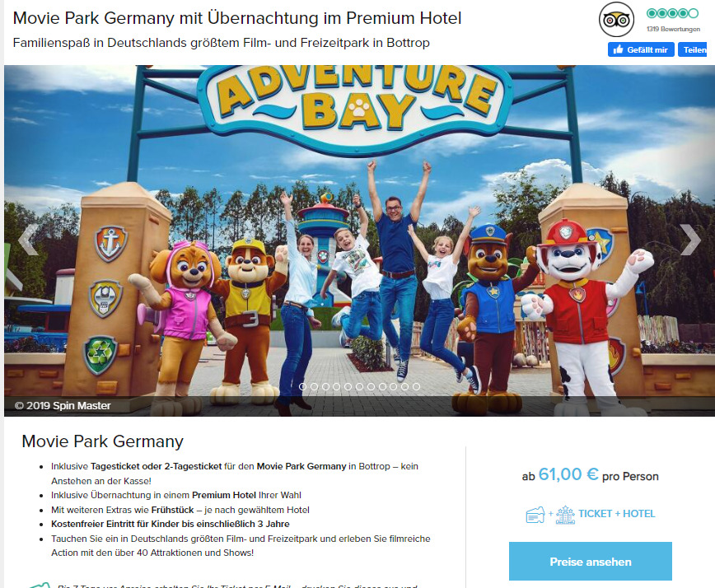Screen dimensions: 715x588
Task: Click the TripAdvisor rating bubbles
Action: (x=673, y=13)
